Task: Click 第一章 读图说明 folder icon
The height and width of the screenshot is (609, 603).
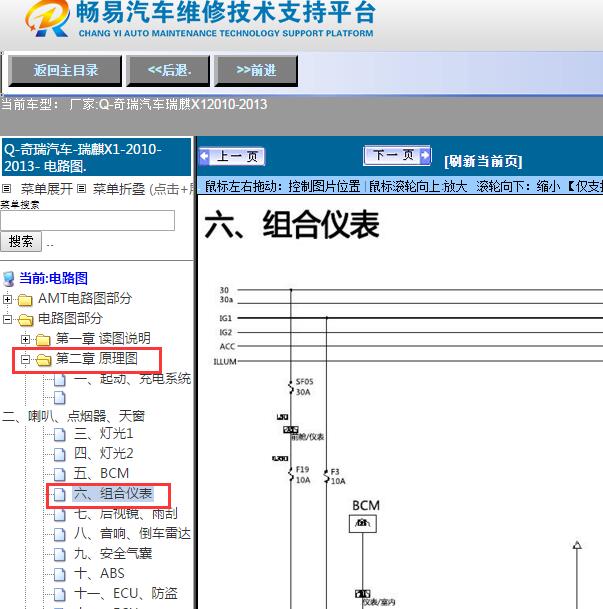Action: [43, 340]
